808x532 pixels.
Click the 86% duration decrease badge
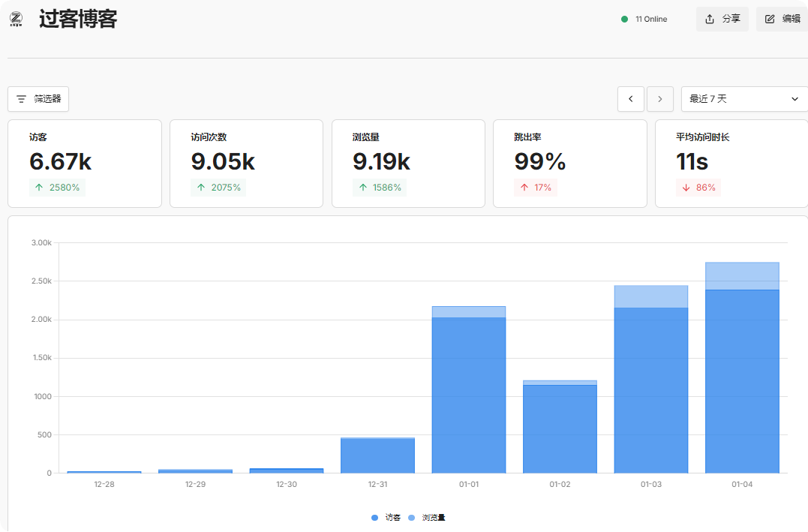698,188
